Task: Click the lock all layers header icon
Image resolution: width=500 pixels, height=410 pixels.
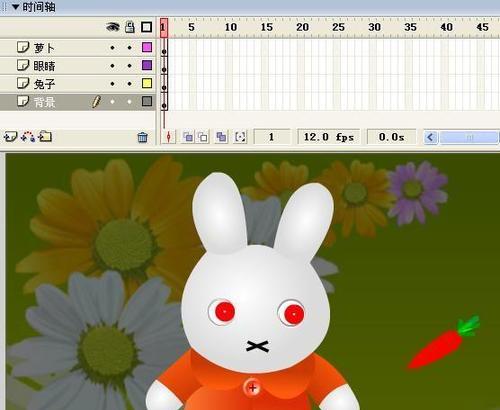Action: [130, 27]
